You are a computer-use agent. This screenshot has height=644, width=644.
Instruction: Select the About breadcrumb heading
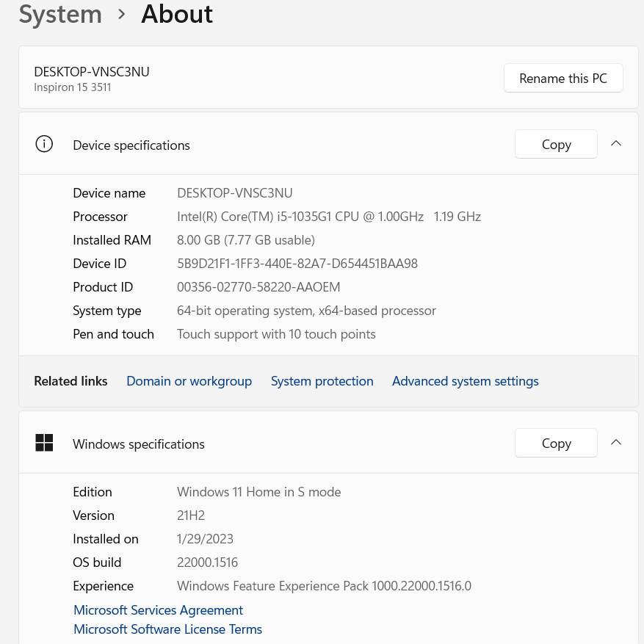coord(176,14)
